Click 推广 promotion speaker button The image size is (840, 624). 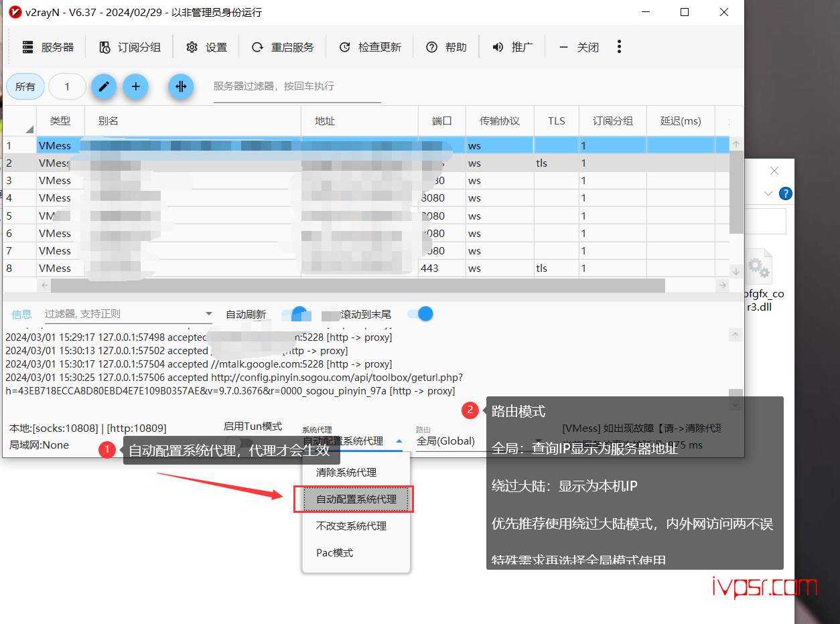(512, 47)
